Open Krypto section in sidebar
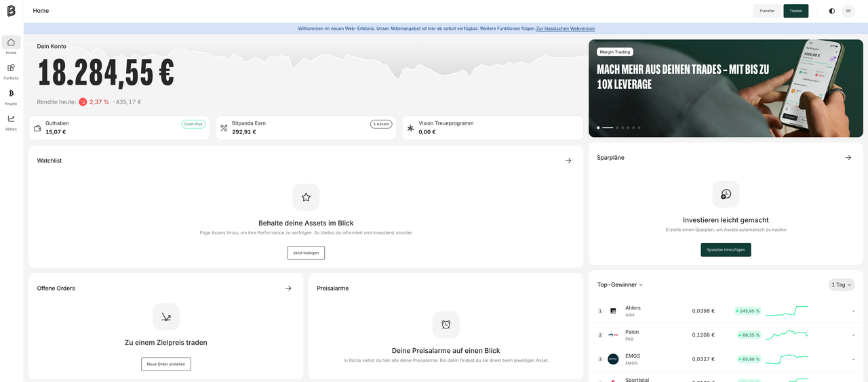This screenshot has height=382, width=868. (11, 97)
